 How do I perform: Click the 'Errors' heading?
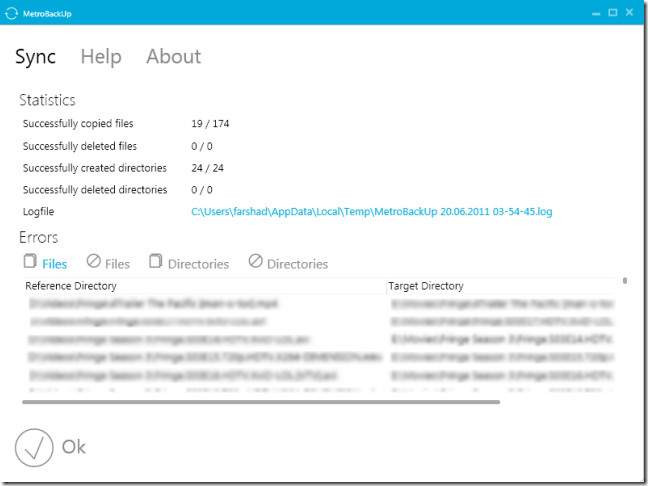(38, 237)
